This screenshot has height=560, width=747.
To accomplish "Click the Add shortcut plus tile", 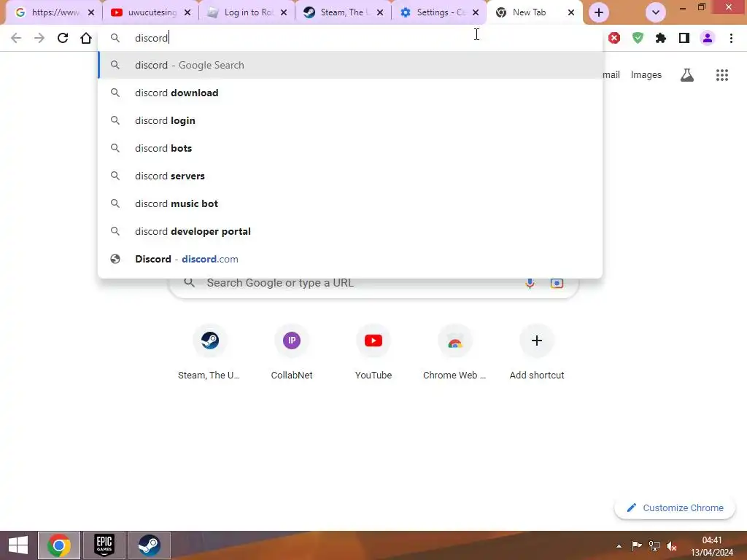I will 536,352.
